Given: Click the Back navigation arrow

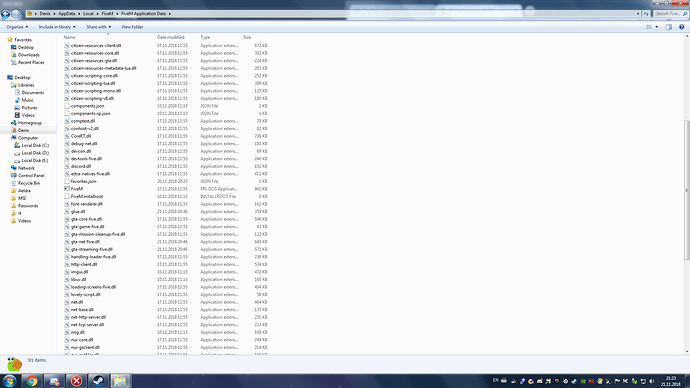Looking at the screenshot, I should [x=5, y=14].
